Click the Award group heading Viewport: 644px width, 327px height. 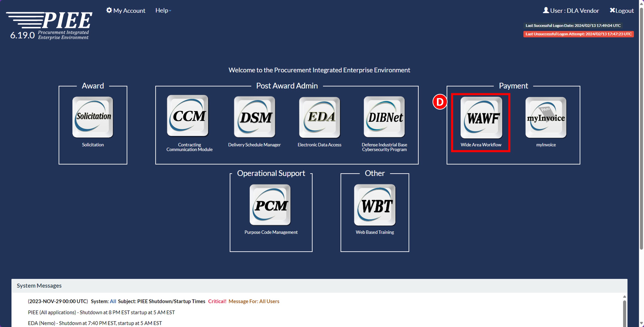(x=93, y=86)
